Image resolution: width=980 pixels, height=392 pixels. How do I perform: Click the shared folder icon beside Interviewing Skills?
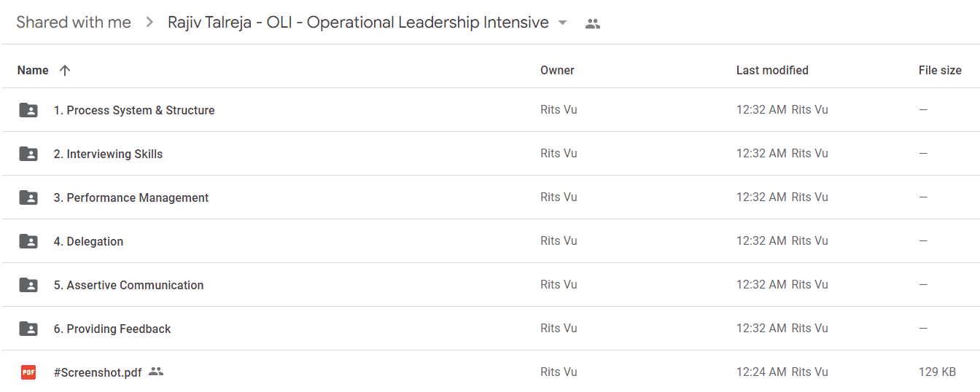[x=28, y=154]
